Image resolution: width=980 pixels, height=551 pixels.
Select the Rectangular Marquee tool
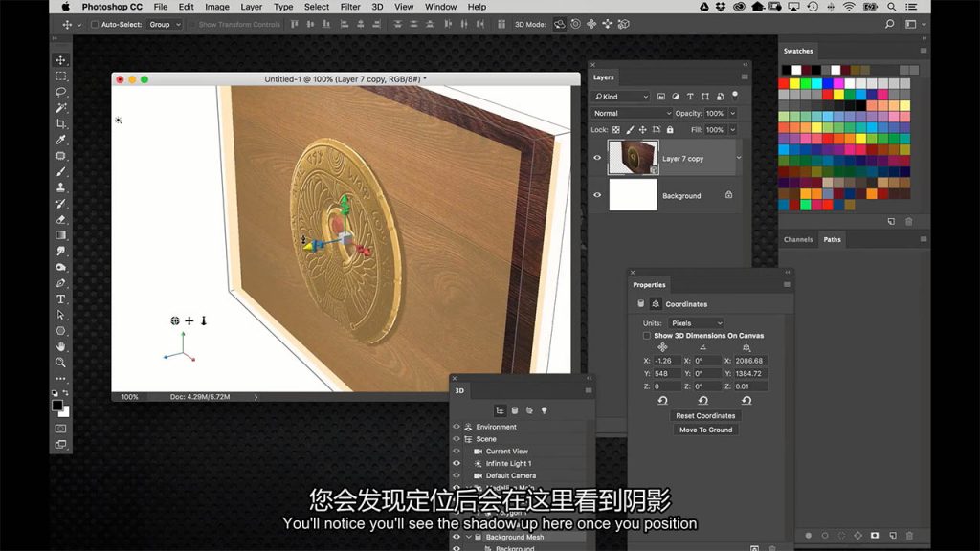point(60,77)
